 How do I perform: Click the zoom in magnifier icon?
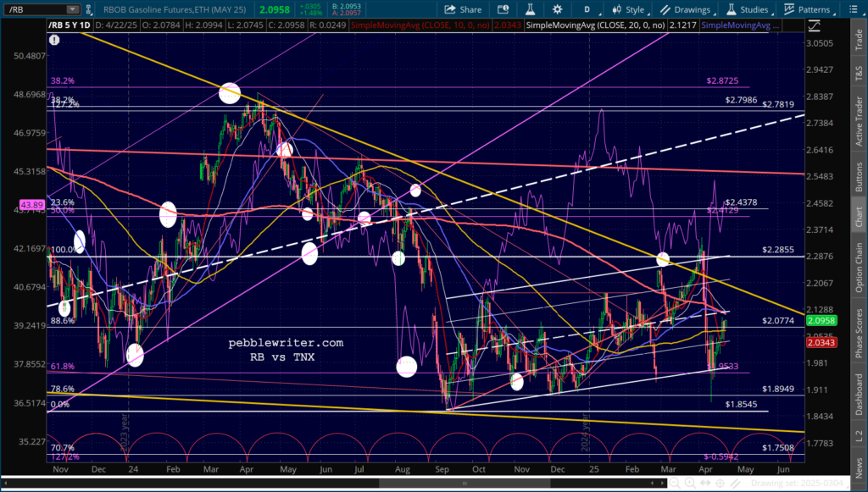pyautogui.click(x=692, y=484)
